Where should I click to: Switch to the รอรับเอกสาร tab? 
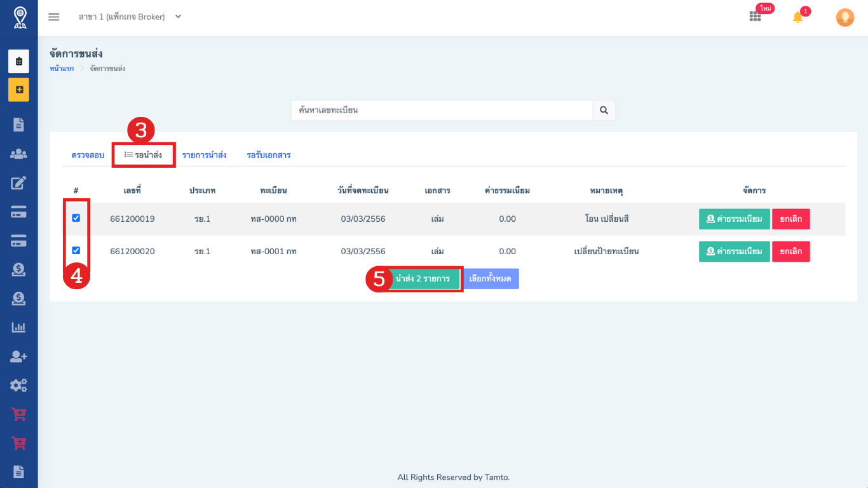pyautogui.click(x=269, y=155)
